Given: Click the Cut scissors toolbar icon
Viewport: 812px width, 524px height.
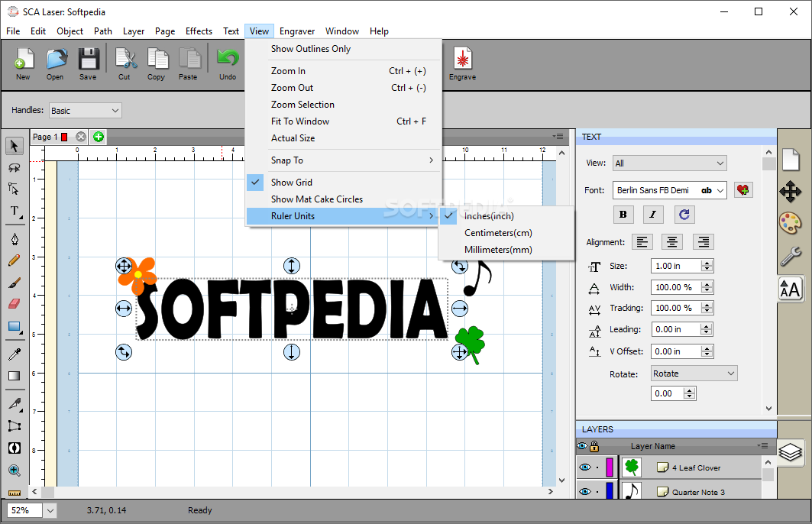Looking at the screenshot, I should click(x=125, y=63).
